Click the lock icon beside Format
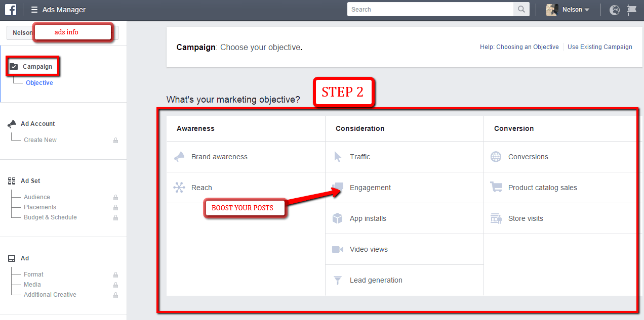The image size is (644, 320). click(x=115, y=275)
